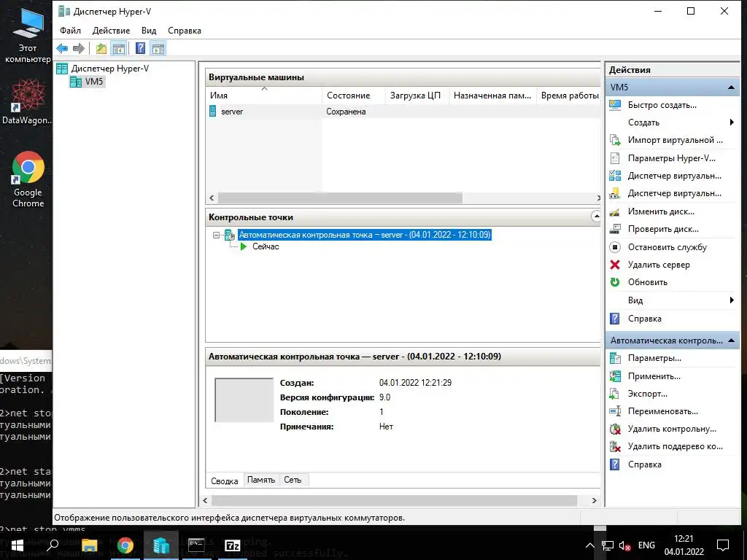Sort by Состояние column header
The image size is (747, 560).
[x=354, y=96]
